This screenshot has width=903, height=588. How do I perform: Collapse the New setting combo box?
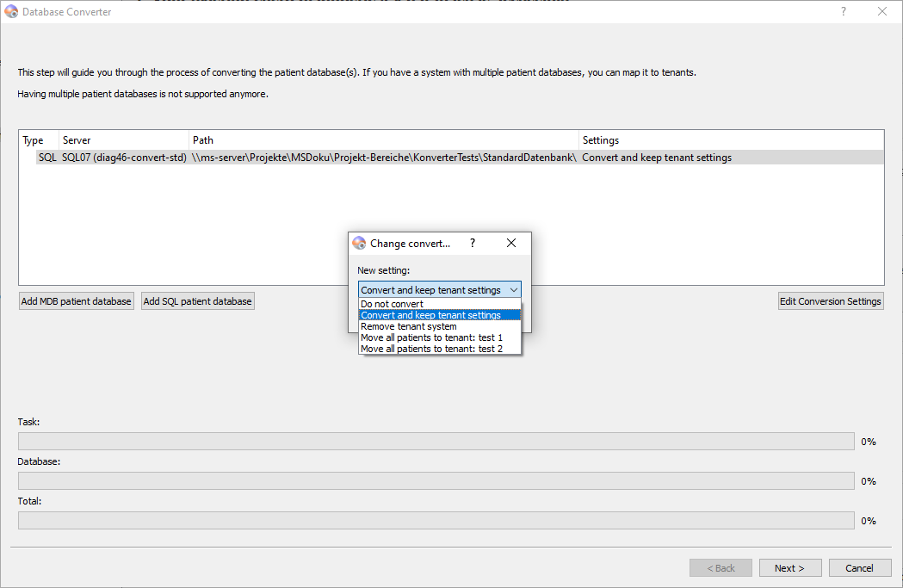(513, 291)
